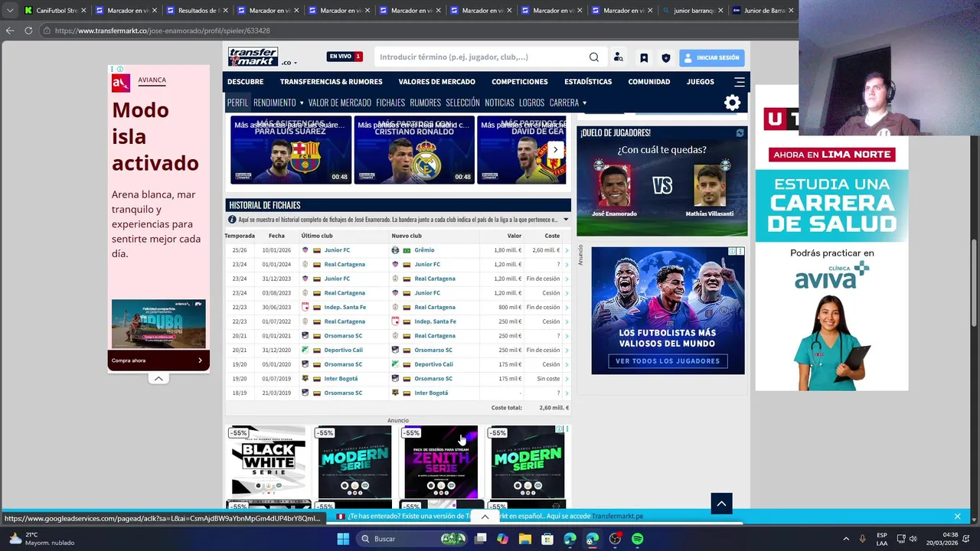Click the info icon in Historial de fichajes
Image resolution: width=980 pixels, height=551 pixels.
click(232, 220)
